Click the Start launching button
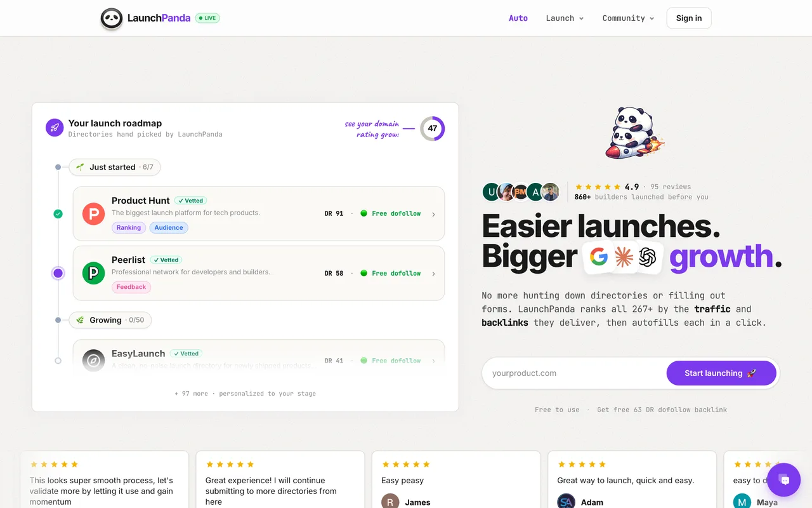This screenshot has width=812, height=508. tap(721, 373)
